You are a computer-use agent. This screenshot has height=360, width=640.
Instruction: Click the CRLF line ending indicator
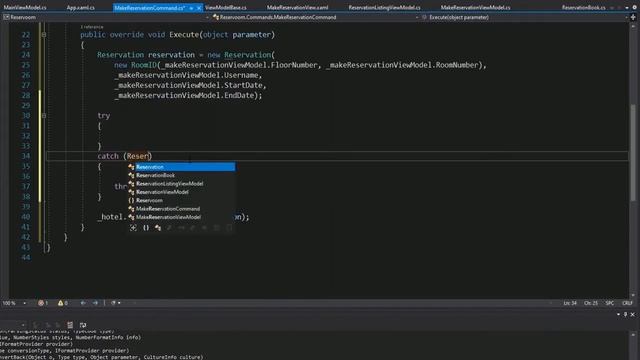click(627, 303)
